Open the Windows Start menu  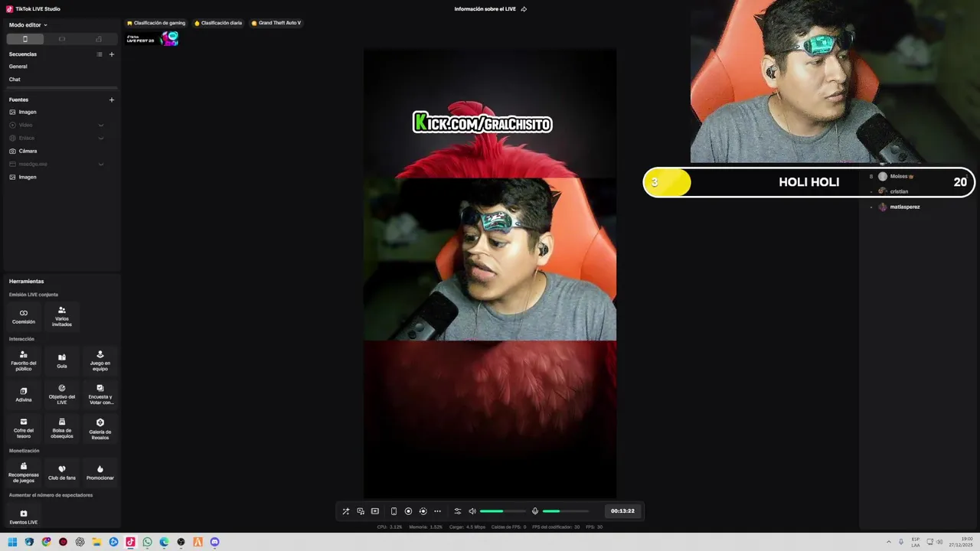[12, 542]
